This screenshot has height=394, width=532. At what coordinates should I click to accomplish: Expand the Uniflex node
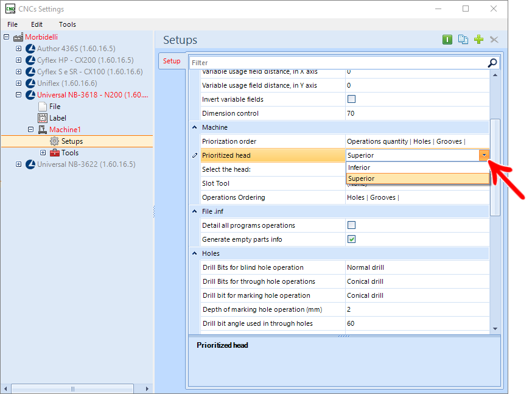click(19, 83)
